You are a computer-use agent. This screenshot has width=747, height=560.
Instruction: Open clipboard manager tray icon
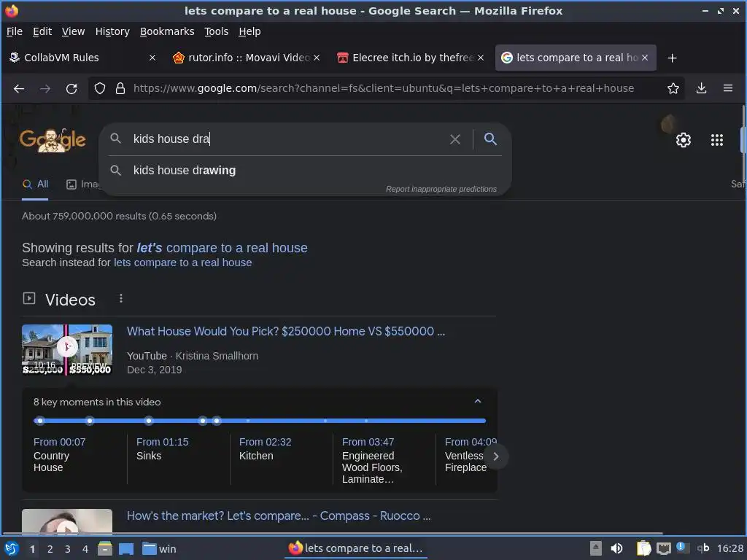pyautogui.click(x=643, y=548)
